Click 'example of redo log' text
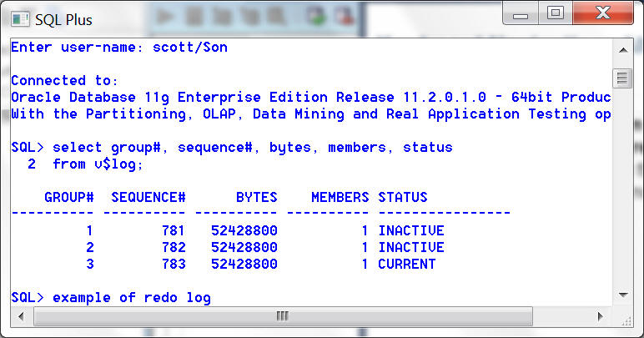This screenshot has width=644, height=338. pyautogui.click(x=132, y=298)
